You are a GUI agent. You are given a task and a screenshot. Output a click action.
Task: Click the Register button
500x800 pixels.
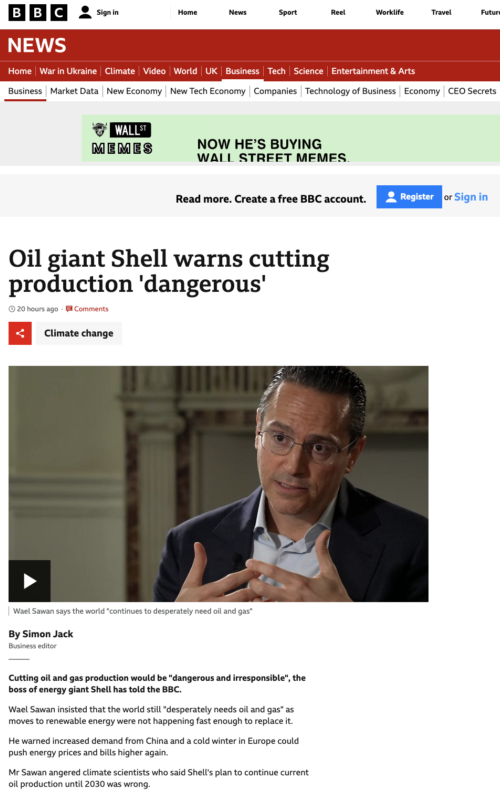pyautogui.click(x=409, y=196)
